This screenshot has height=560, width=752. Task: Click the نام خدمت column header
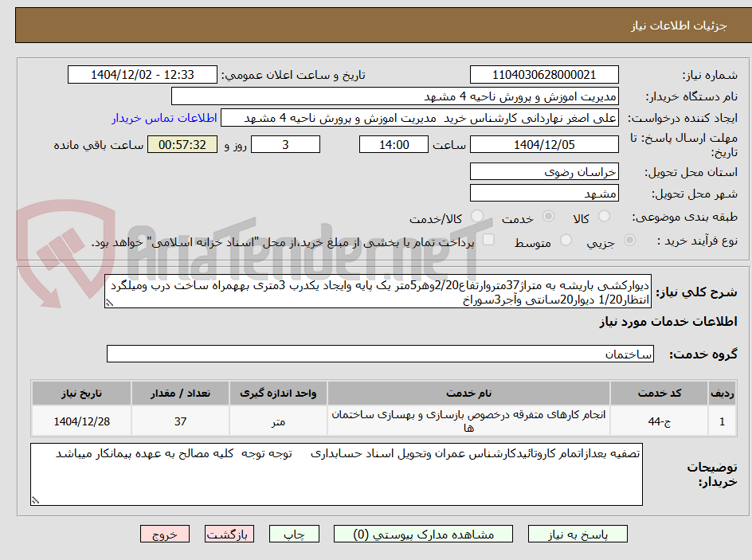click(468, 394)
